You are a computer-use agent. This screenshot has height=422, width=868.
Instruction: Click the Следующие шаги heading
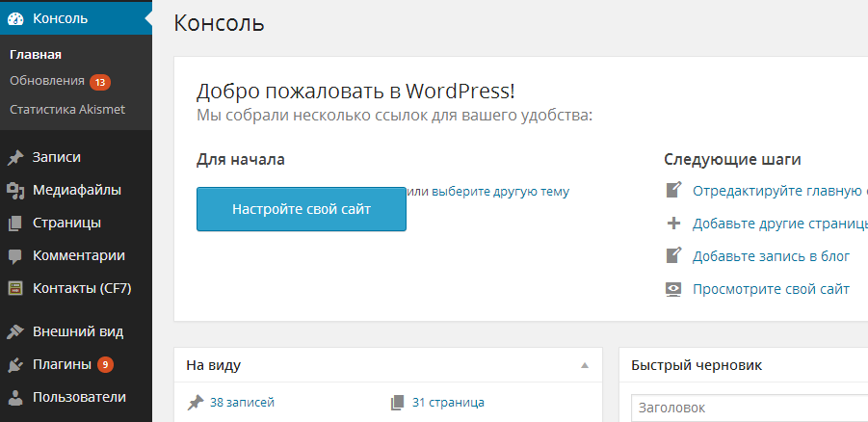[732, 160]
